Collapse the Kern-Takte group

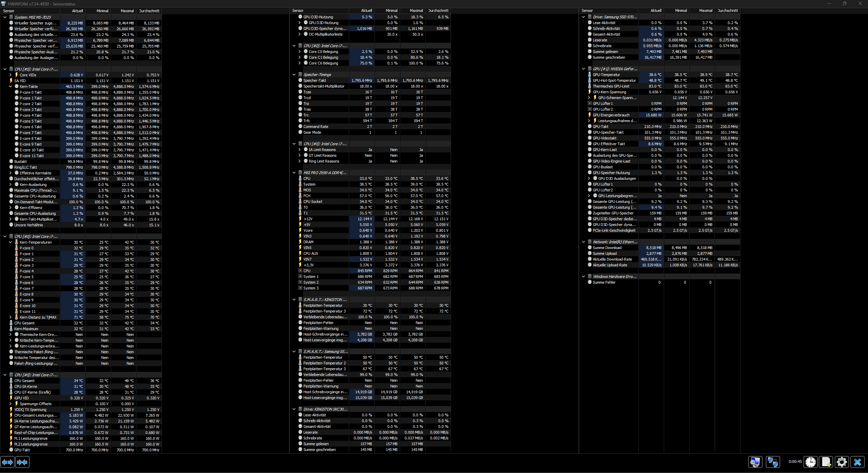(x=10, y=86)
